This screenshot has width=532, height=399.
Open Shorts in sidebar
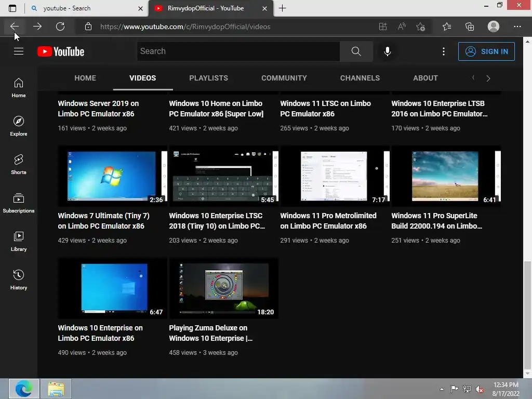19,165
